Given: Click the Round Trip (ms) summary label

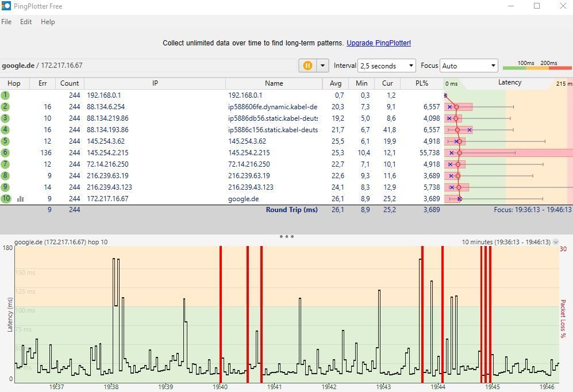Looking at the screenshot, I should [x=291, y=210].
